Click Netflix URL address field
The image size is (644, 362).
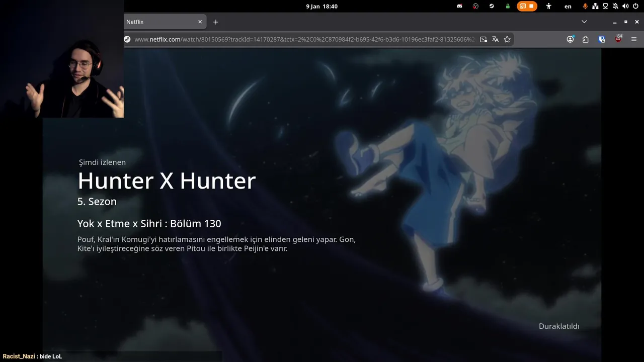coord(304,39)
